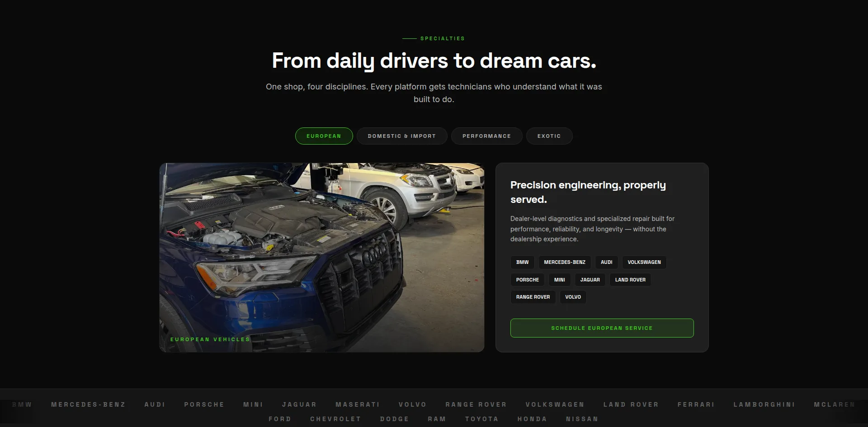Screen dimensions: 868x427
Task: Click 'Lamborghini' in the bottom brand strip
Action: tap(764, 404)
